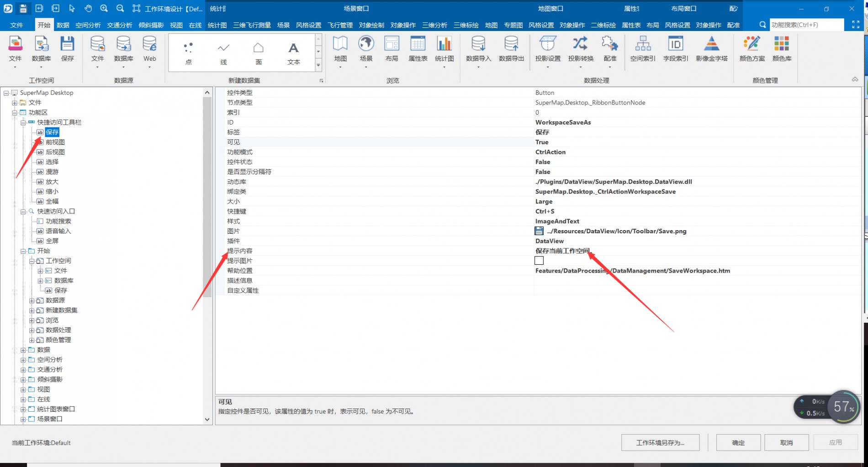868x467 pixels.
Task: Click the 功能搜索 search input field
Action: pyautogui.click(x=806, y=25)
